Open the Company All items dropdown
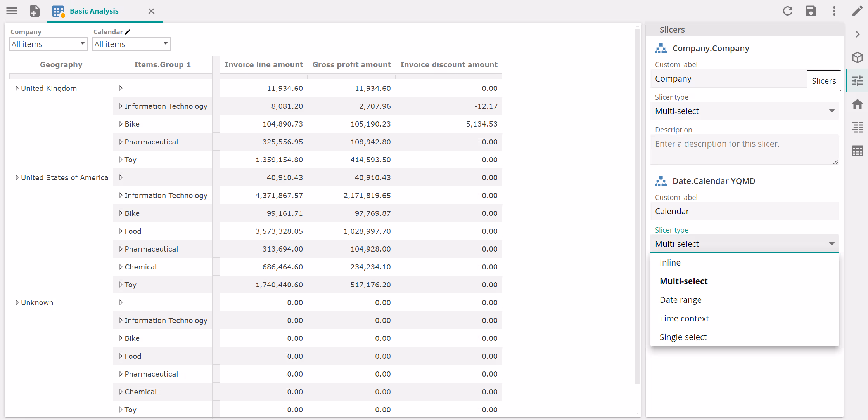Image resolution: width=868 pixels, height=420 pixels. pyautogui.click(x=48, y=44)
